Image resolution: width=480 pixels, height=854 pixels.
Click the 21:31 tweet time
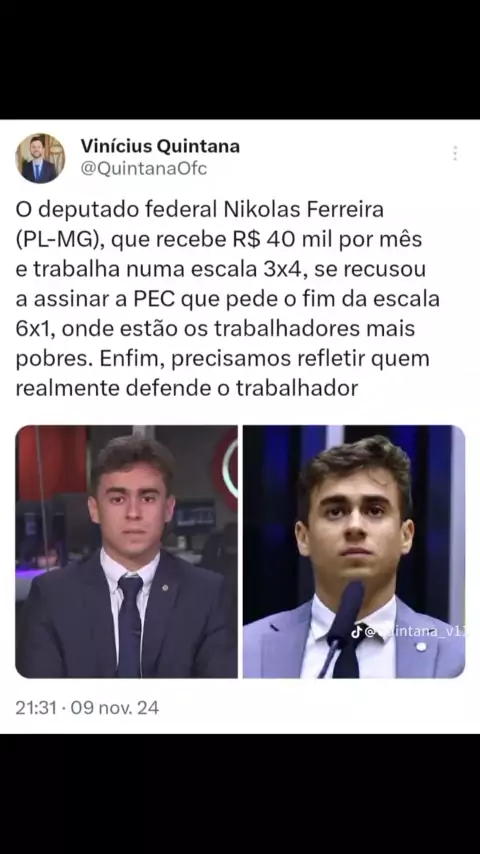[x=34, y=708]
